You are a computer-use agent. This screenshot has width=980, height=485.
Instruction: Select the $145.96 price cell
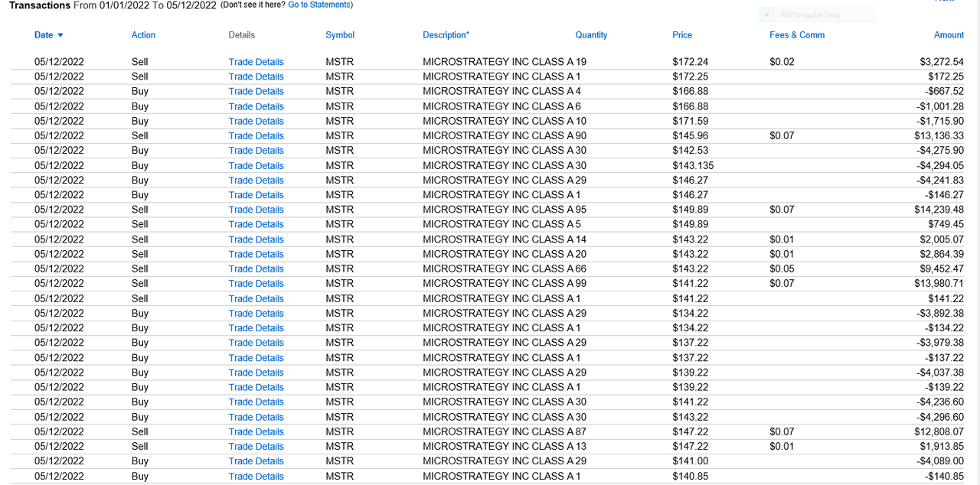click(690, 135)
